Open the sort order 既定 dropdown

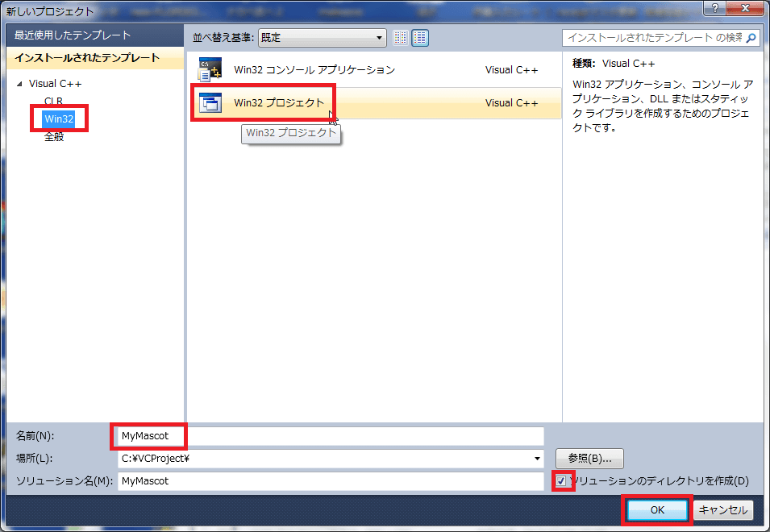[x=323, y=38]
